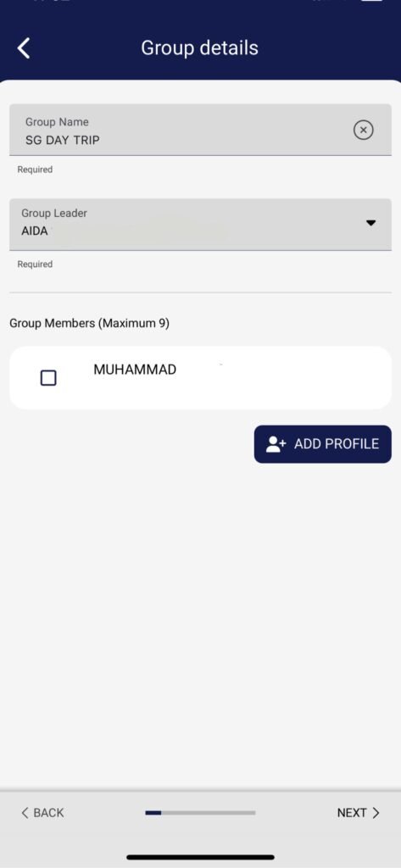The image size is (401, 868).
Task: Proceed with the NEXT button
Action: 359,813
